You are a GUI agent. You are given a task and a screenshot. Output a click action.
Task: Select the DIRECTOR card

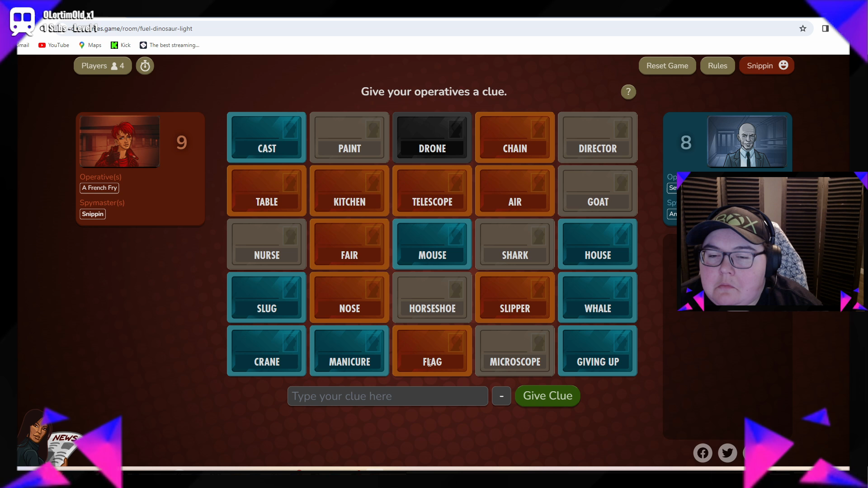(x=598, y=137)
